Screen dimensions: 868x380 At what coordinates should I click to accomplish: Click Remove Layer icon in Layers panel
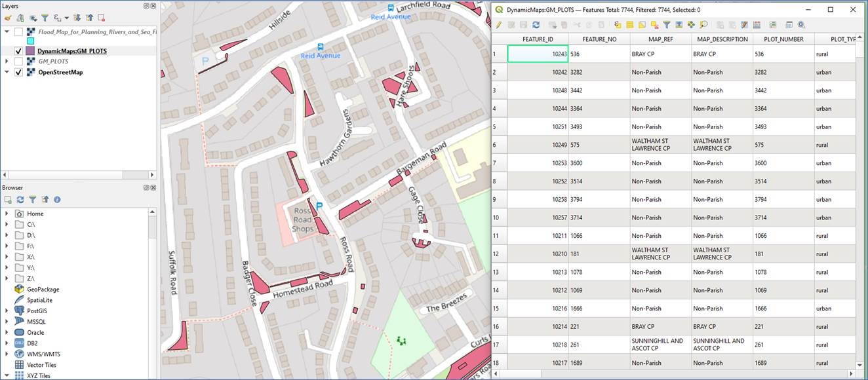click(101, 18)
